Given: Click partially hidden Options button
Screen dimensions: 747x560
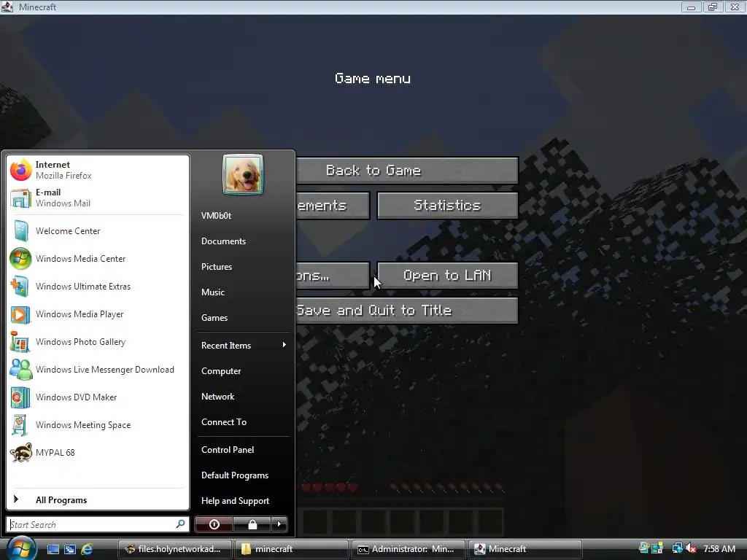Looking at the screenshot, I should [x=333, y=275].
